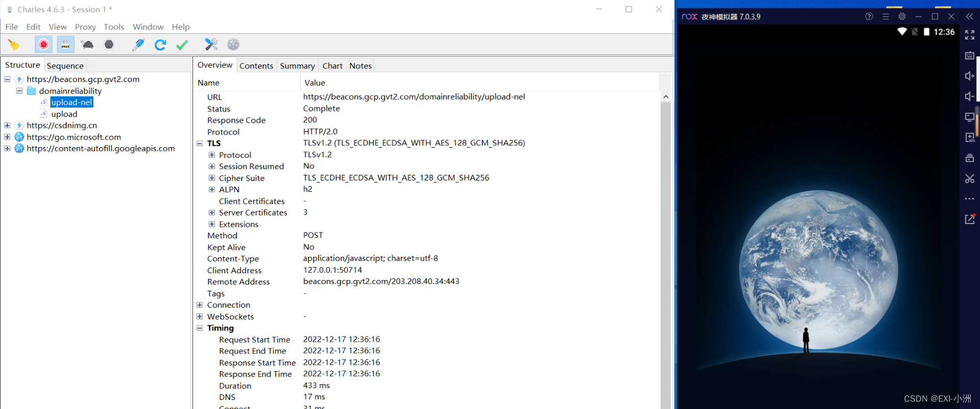
Task: Expand the Session Resumed row
Action: pyautogui.click(x=212, y=166)
